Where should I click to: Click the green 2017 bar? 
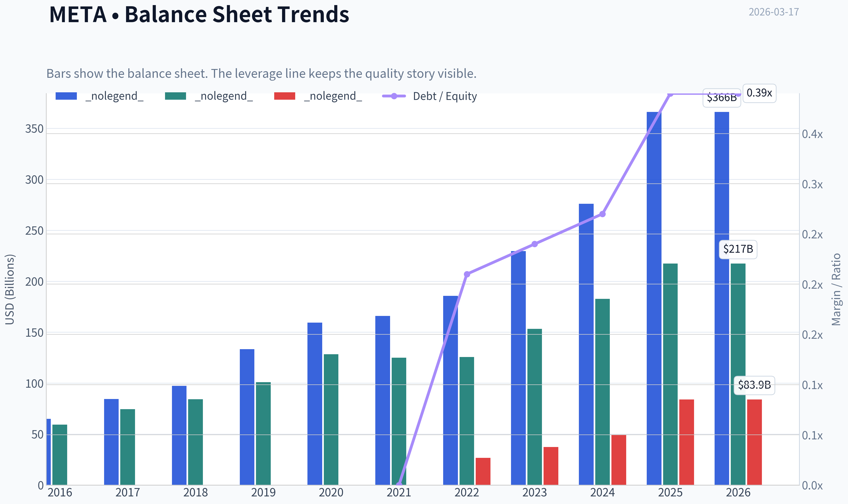(x=128, y=447)
